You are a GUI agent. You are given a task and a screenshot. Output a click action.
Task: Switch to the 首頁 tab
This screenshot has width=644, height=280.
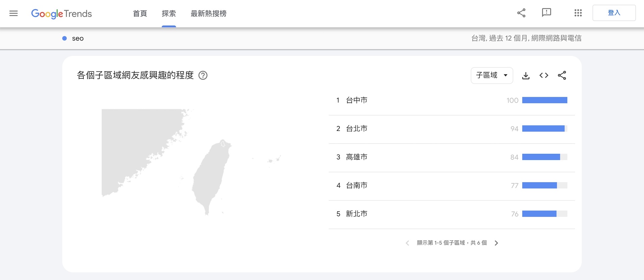click(x=140, y=13)
